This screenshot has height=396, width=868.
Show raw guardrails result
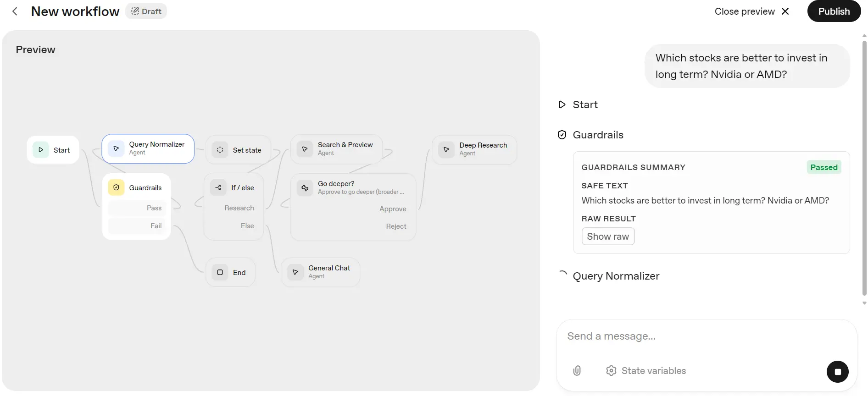(x=608, y=236)
